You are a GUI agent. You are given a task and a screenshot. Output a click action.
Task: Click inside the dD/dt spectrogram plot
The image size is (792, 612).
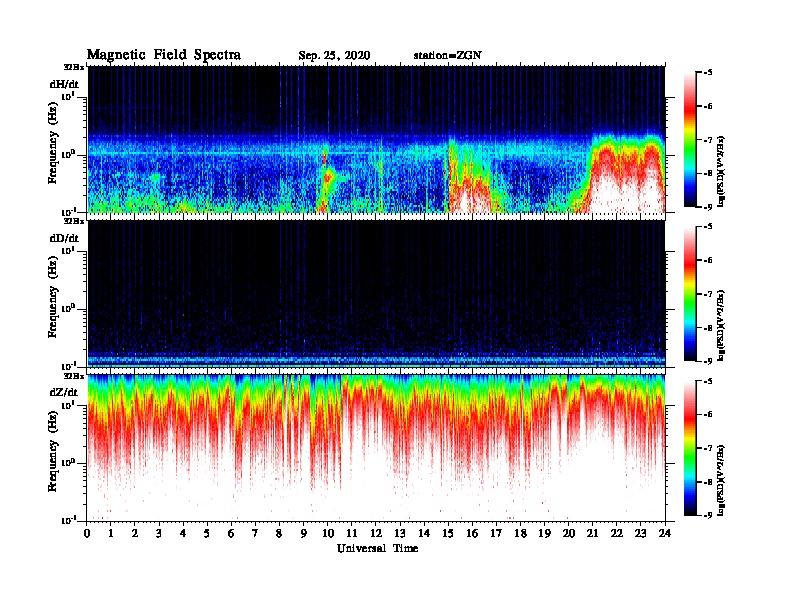(376, 294)
